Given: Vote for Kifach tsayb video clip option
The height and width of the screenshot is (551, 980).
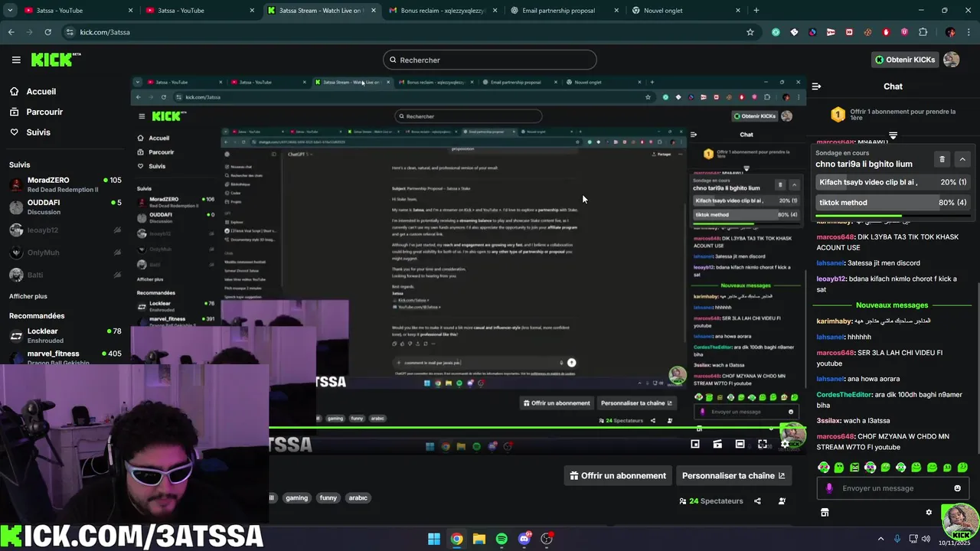Looking at the screenshot, I should click(893, 182).
